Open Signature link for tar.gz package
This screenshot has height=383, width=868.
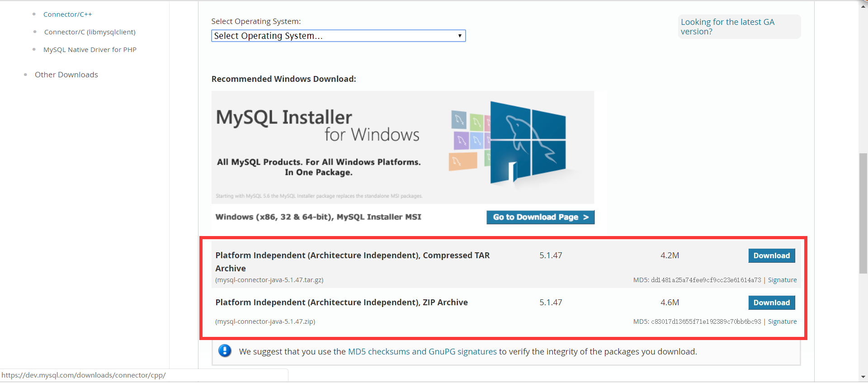tap(782, 280)
